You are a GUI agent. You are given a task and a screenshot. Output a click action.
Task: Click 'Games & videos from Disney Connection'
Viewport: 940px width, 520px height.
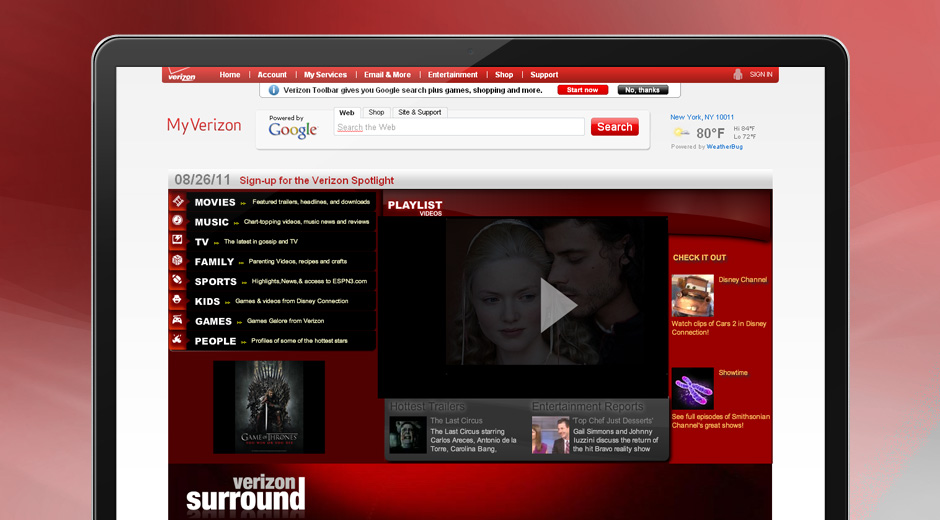pos(292,301)
